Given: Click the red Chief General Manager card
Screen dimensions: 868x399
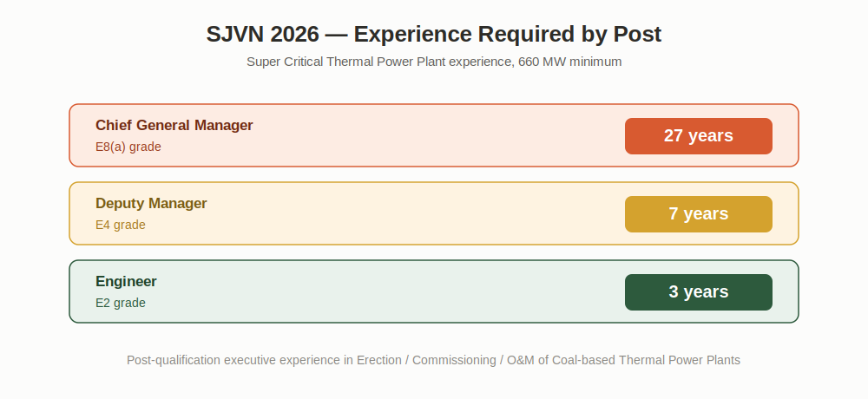Looking at the screenshot, I should (434, 135).
